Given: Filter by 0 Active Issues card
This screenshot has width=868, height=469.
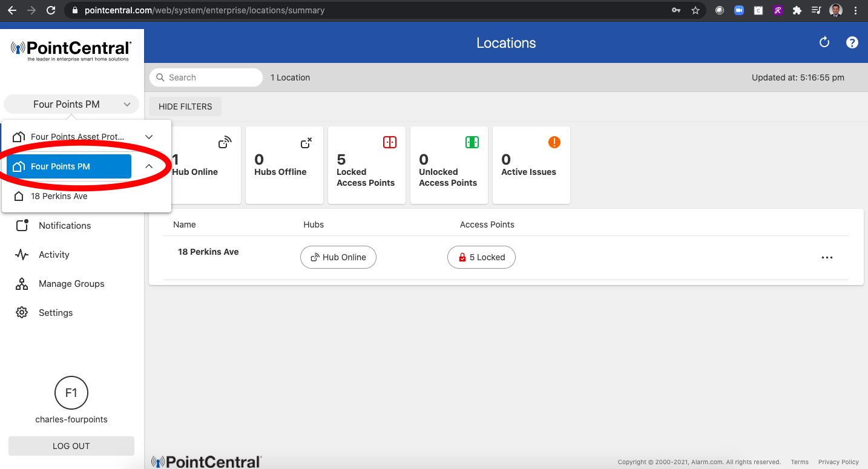Looking at the screenshot, I should coord(531,165).
